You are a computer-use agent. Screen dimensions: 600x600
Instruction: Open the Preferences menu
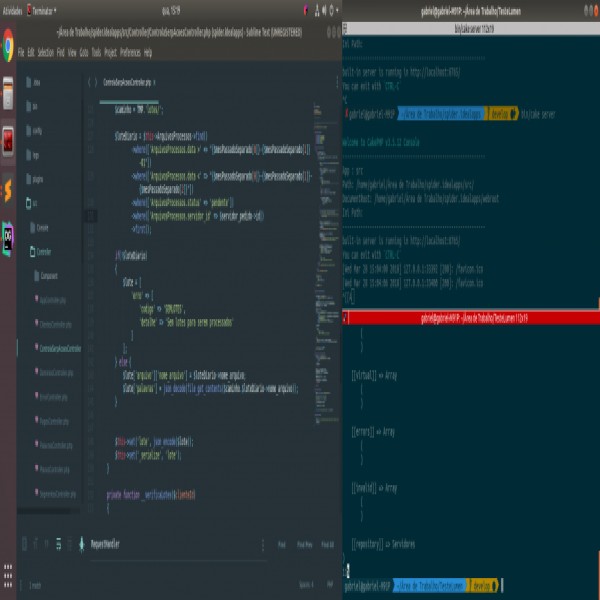[130, 52]
